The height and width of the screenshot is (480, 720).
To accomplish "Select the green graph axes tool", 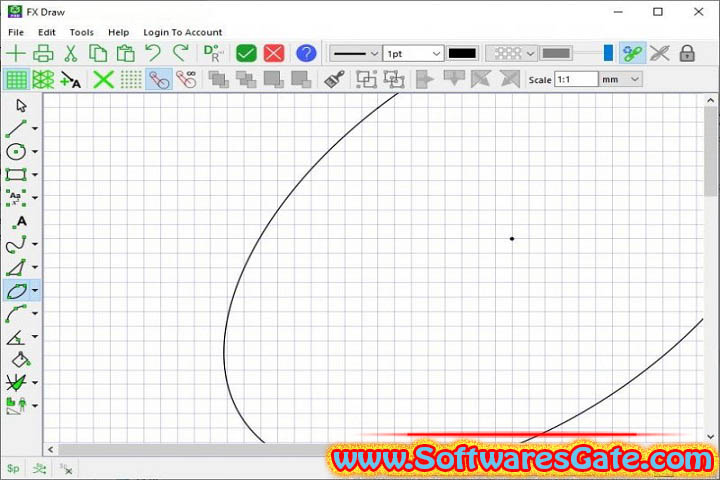I will pyautogui.click(x=16, y=383).
